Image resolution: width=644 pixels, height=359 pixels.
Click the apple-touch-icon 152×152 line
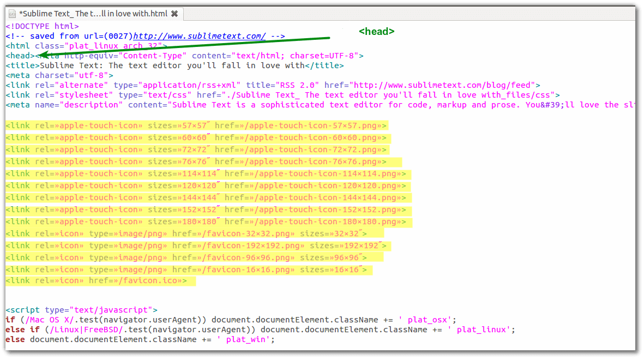click(206, 210)
